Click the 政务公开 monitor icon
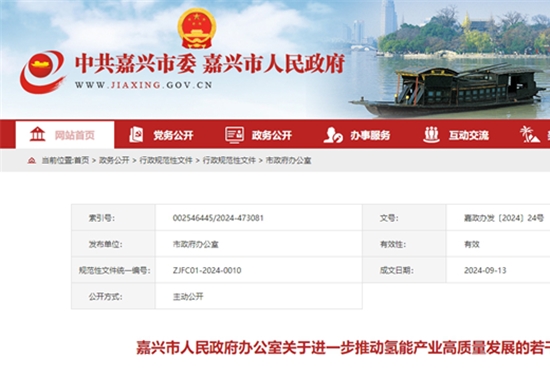 pos(234,135)
